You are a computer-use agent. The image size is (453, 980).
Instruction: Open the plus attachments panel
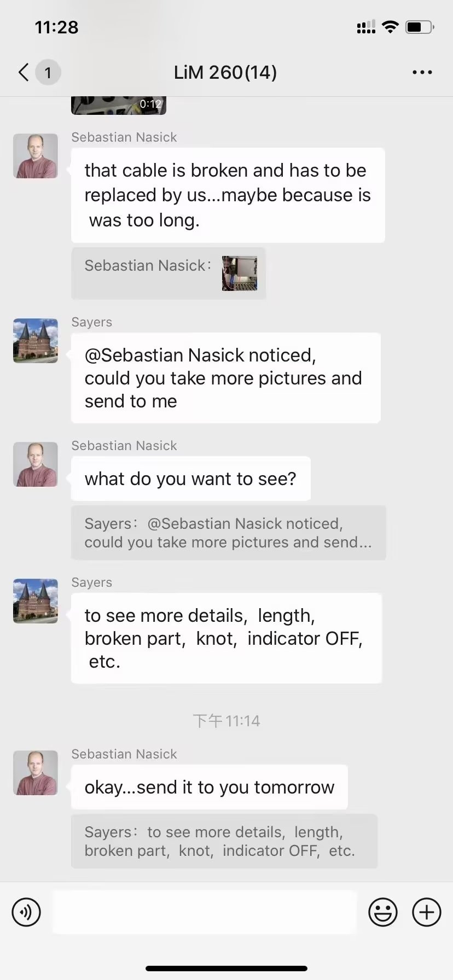[x=426, y=912]
